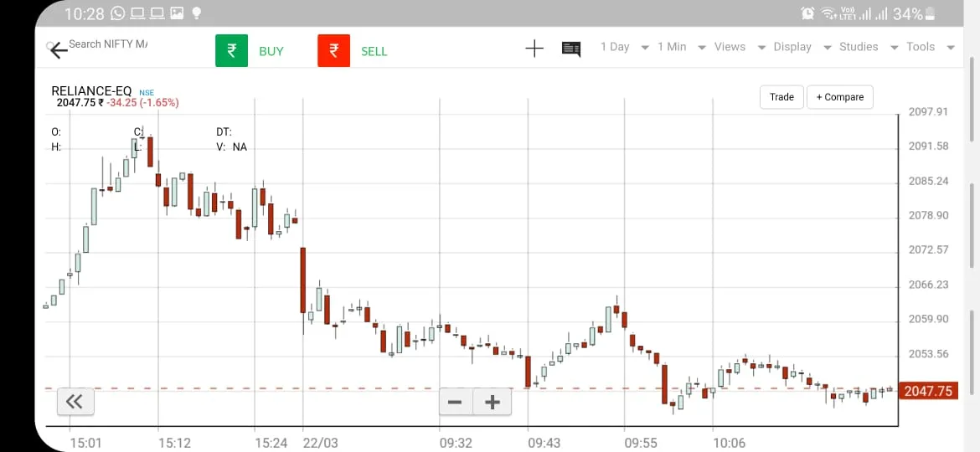This screenshot has height=452, width=980.
Task: Click the 15:24 time axis label
Action: pyautogui.click(x=271, y=444)
